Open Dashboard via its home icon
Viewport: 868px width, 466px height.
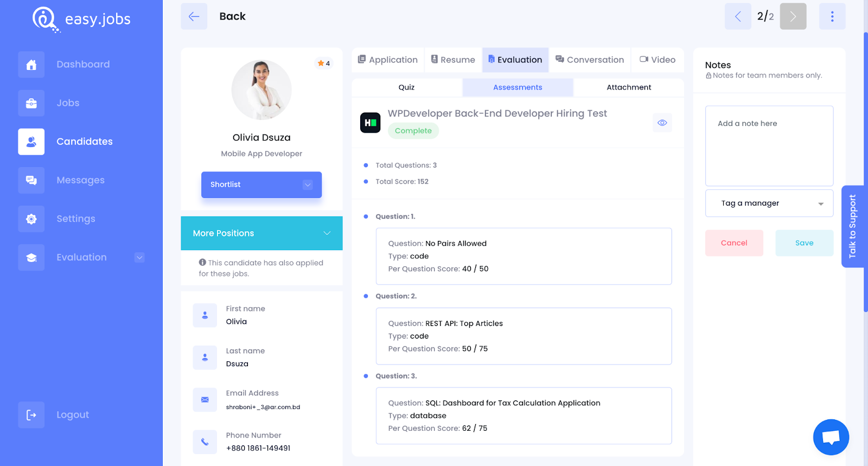31,65
